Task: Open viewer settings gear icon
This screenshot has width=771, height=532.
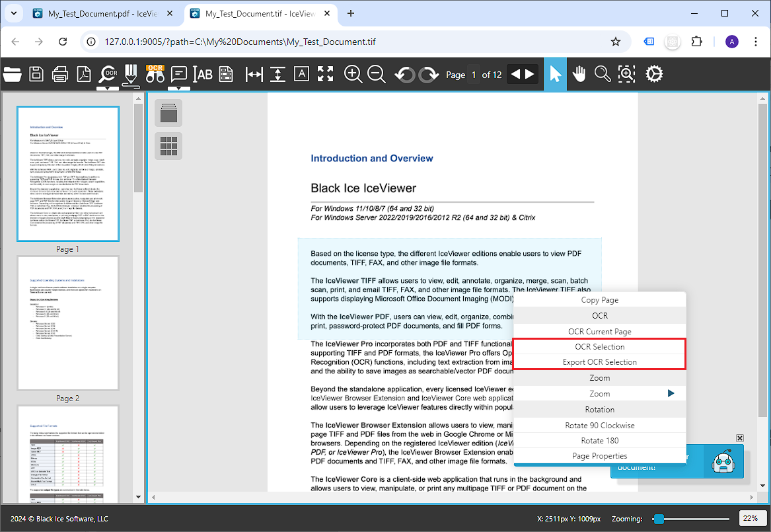Action: (x=654, y=74)
